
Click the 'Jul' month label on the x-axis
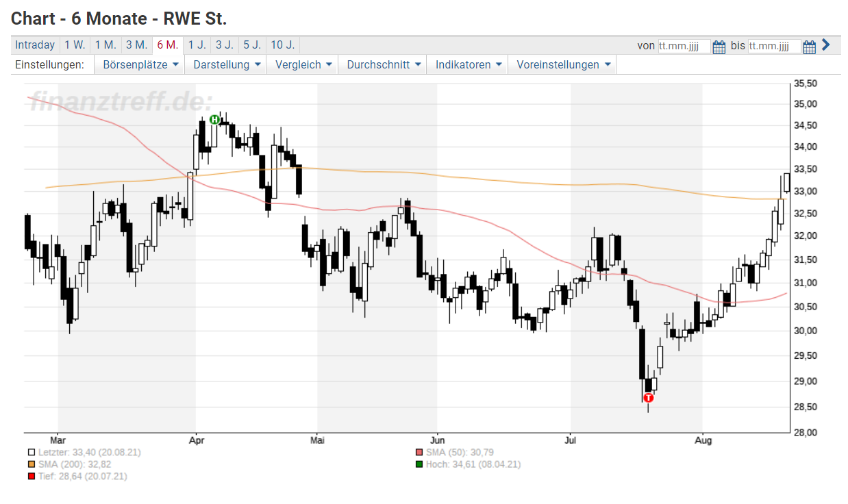[571, 440]
